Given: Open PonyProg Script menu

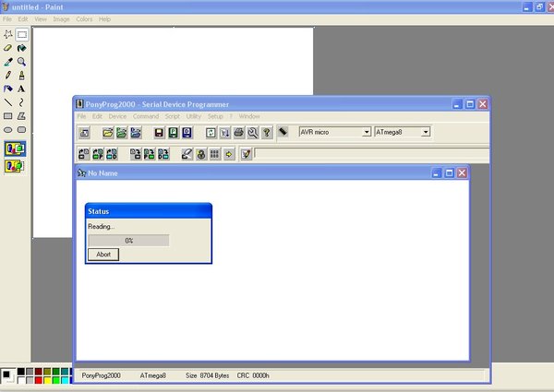Looking at the screenshot, I should tap(173, 116).
